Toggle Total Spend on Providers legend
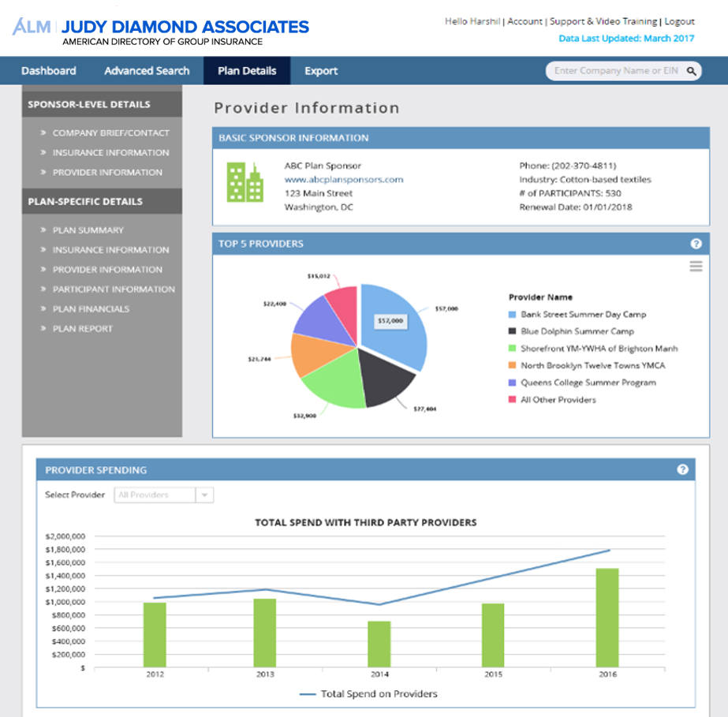Screen dimensions: 728x717 [368, 694]
